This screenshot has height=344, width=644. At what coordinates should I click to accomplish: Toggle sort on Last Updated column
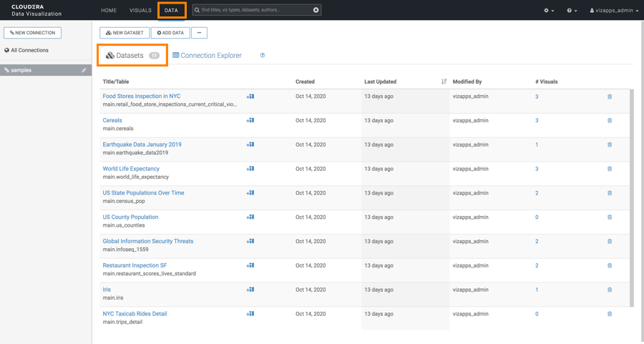[x=444, y=82]
